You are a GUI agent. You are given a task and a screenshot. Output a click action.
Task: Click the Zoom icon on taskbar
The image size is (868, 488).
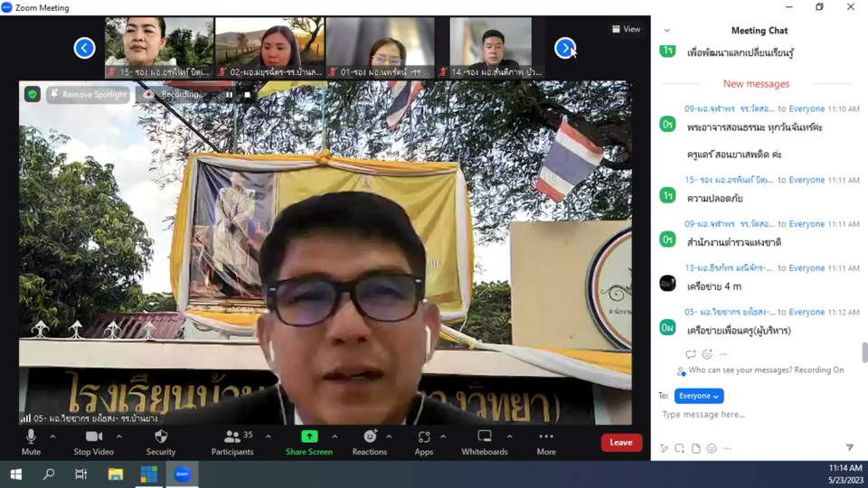(182, 474)
